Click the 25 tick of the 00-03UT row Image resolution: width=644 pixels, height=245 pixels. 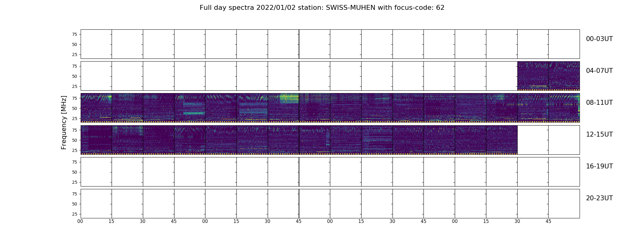tap(75, 55)
